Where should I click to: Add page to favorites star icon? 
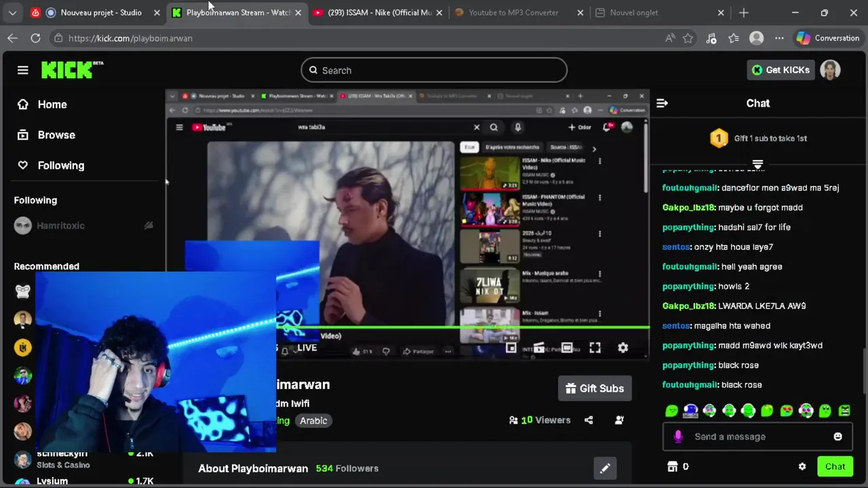(688, 38)
